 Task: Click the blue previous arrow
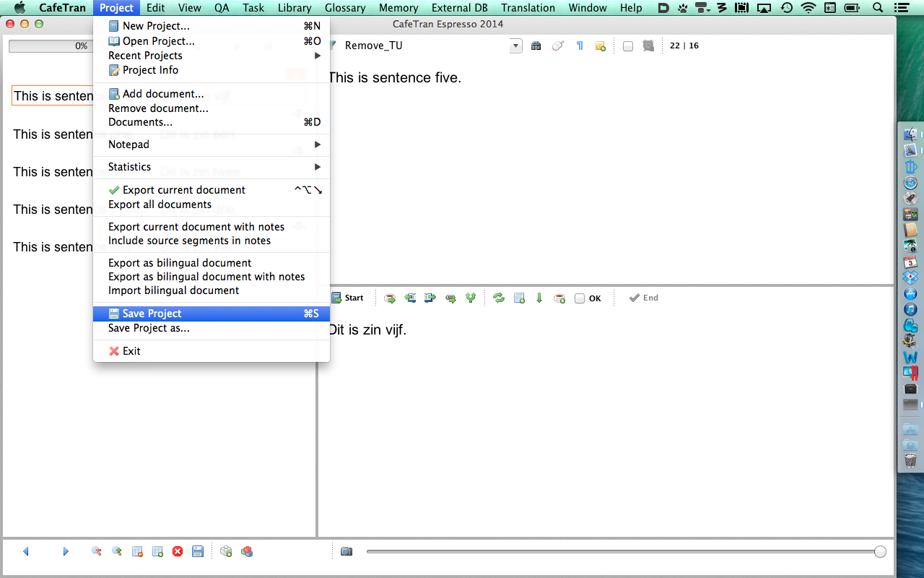pyautogui.click(x=26, y=551)
